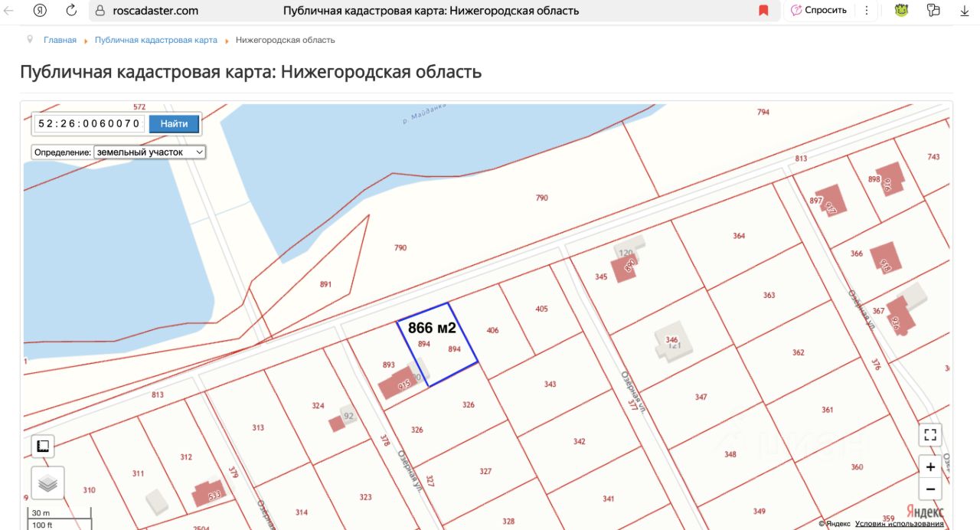The image size is (980, 530).
Task: Zoom out with the minus button
Action: (930, 489)
